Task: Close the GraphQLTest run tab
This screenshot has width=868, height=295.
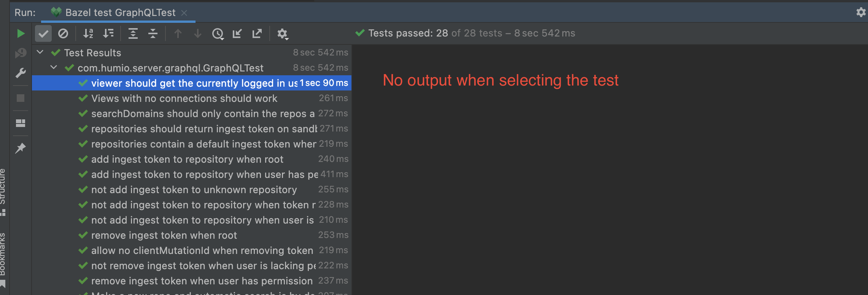Action: pos(184,13)
